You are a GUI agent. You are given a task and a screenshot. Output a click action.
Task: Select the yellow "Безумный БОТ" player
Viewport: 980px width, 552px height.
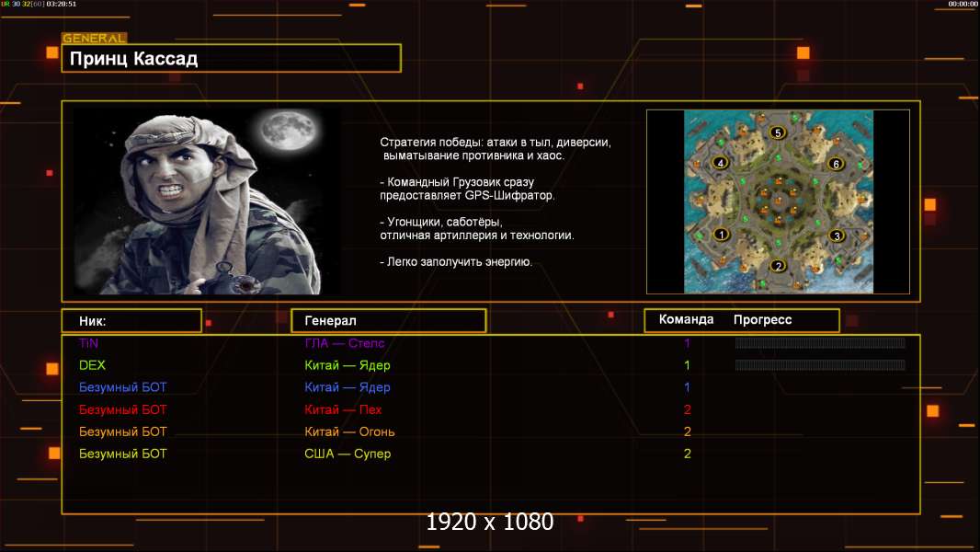pyautogui.click(x=122, y=454)
